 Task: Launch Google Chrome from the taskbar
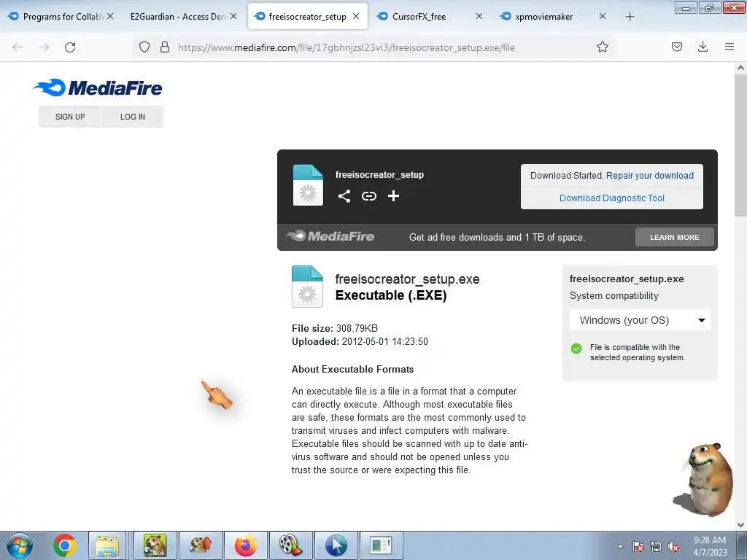pos(65,545)
